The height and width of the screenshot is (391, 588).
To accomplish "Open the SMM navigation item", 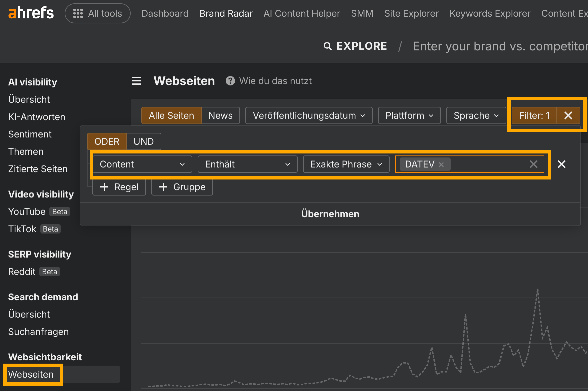I will [x=362, y=13].
